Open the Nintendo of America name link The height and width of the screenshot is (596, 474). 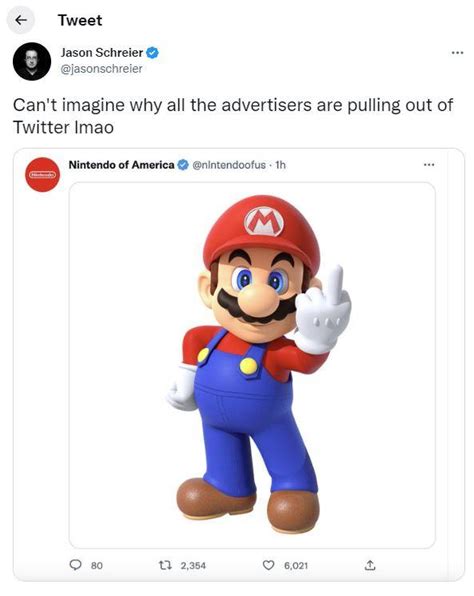pyautogui.click(x=121, y=165)
